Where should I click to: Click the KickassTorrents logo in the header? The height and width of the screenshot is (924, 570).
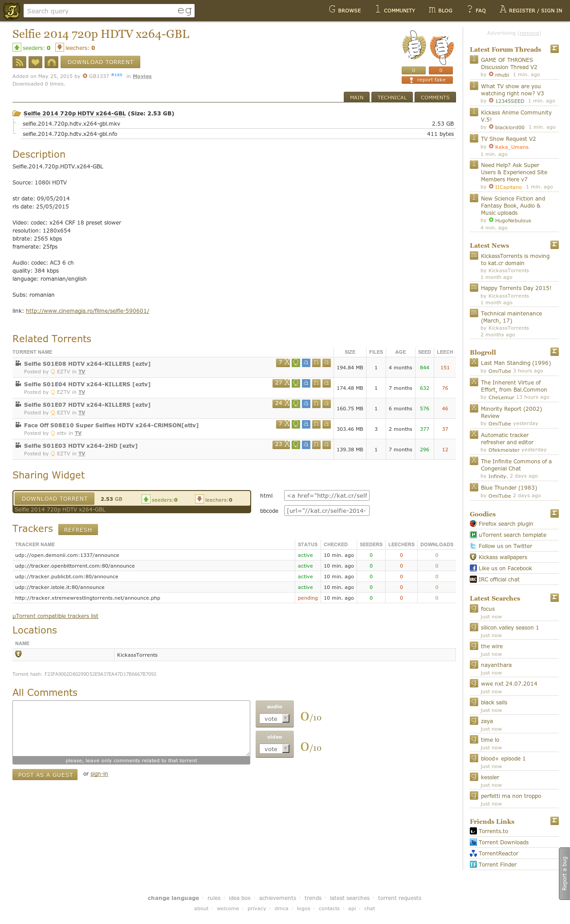[11, 11]
